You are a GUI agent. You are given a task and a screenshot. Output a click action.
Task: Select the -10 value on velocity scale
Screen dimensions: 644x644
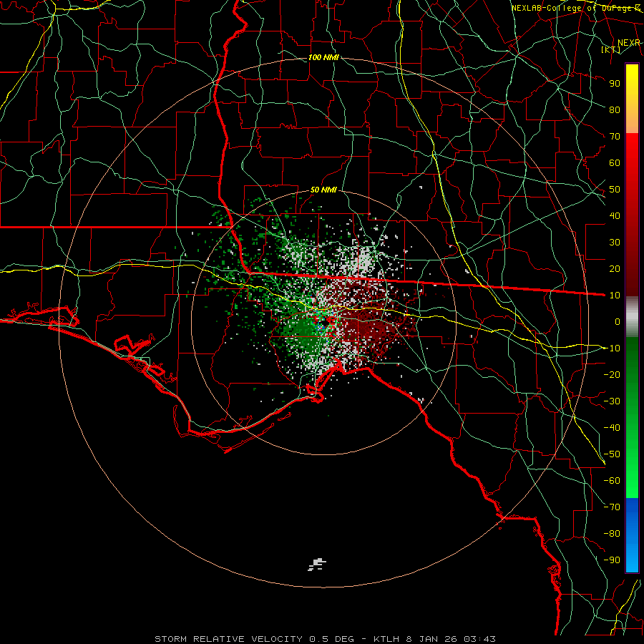pyautogui.click(x=612, y=348)
